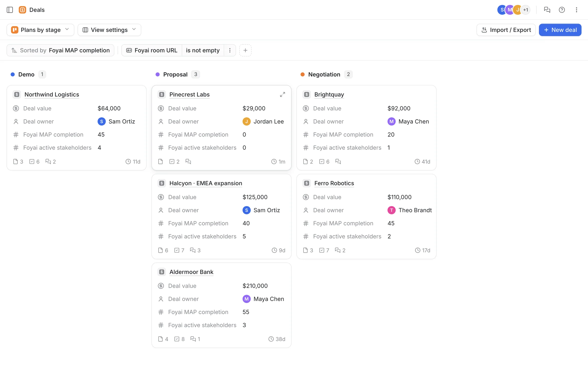Add a new filter with plus button

[x=245, y=50]
